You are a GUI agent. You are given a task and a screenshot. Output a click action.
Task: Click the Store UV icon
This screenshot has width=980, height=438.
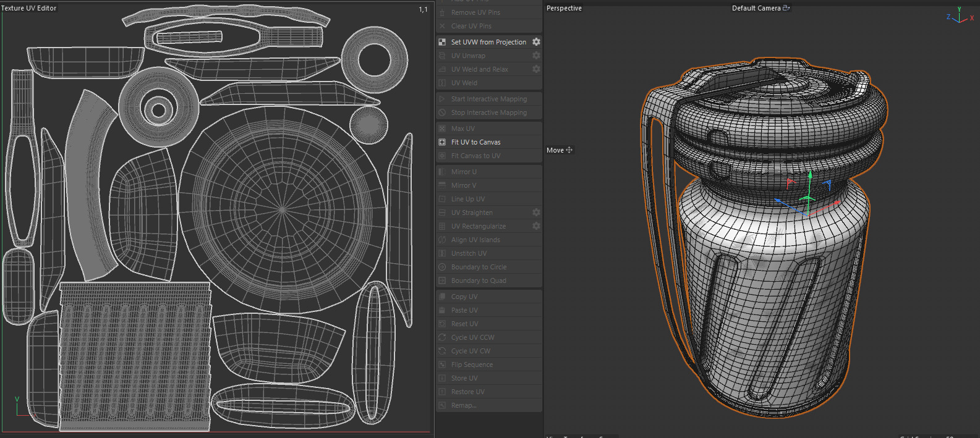[x=442, y=378]
